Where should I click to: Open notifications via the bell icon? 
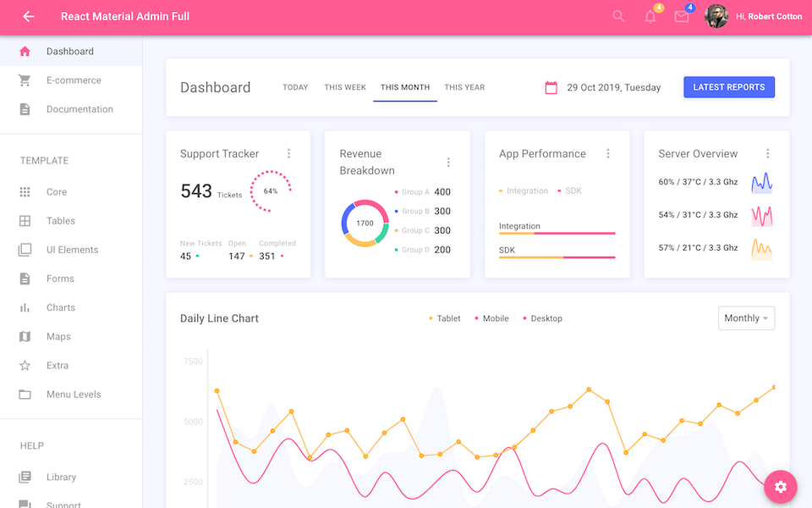pos(650,16)
